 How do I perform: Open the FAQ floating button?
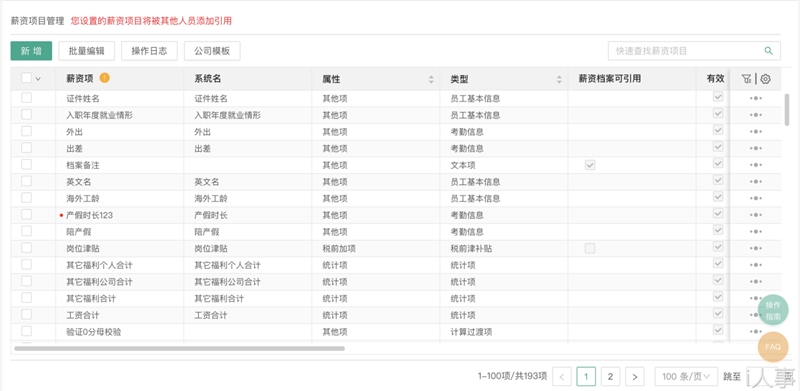click(773, 347)
